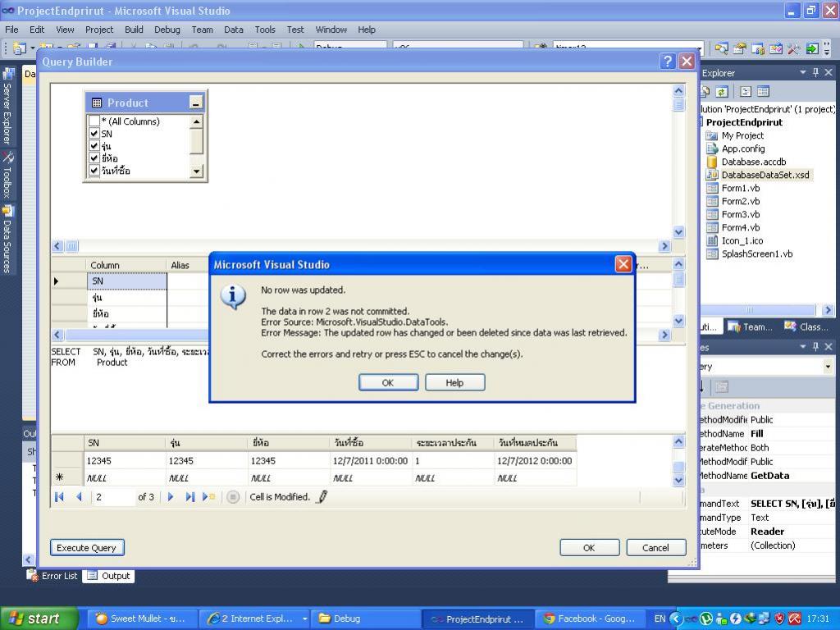Viewport: 840px width, 630px height.
Task: Open Solution Explorer from the main toolbar
Action: pos(722,49)
